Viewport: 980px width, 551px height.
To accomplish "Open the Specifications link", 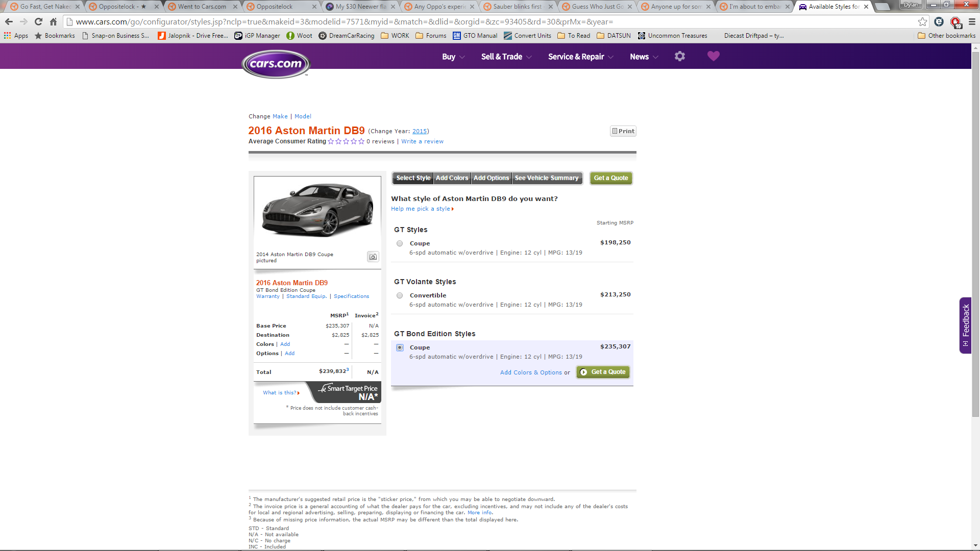I will (x=351, y=296).
